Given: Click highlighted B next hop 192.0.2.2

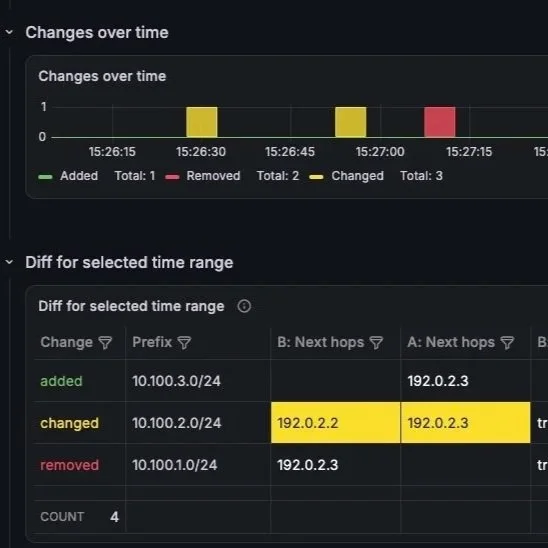Looking at the screenshot, I should (x=336, y=423).
